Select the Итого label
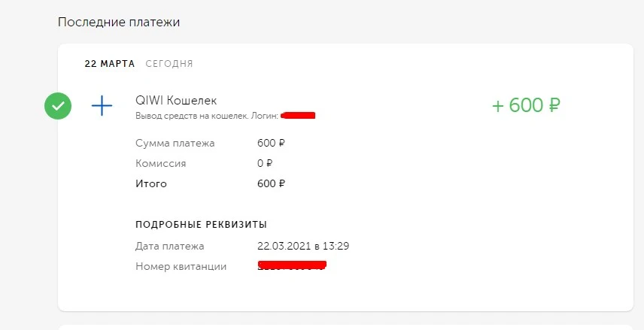Viewport: 644px width, 330px height. coord(151,183)
